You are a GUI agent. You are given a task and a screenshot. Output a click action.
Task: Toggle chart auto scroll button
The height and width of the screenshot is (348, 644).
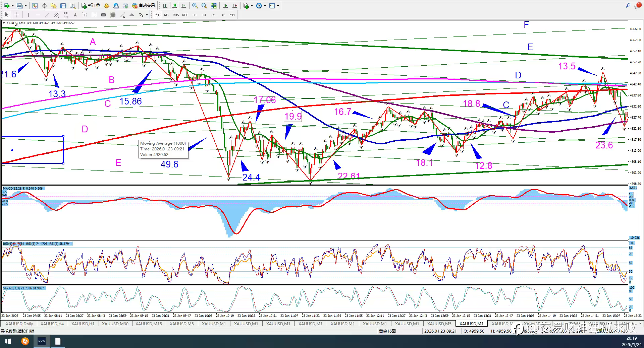225,6
